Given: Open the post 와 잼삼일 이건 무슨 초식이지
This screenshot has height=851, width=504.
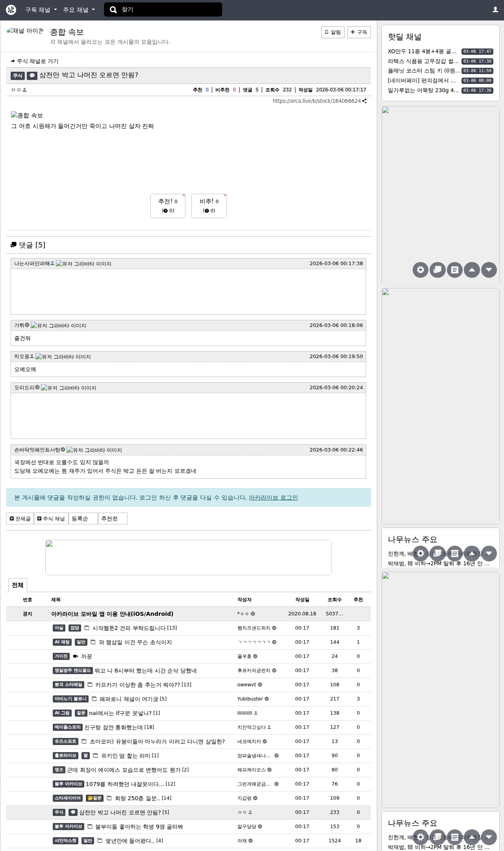Looking at the screenshot, I should coord(135,642).
